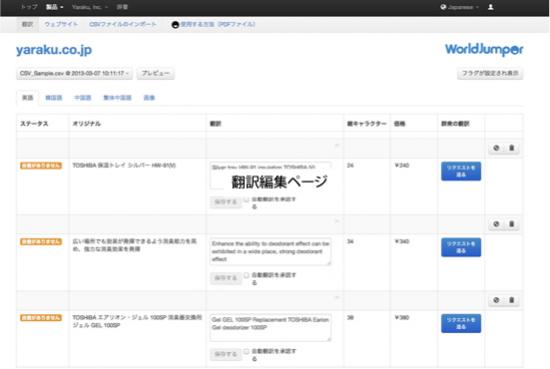This screenshot has height=369, width=550.
Task: Click the WorldJumper logo
Action: [484, 50]
